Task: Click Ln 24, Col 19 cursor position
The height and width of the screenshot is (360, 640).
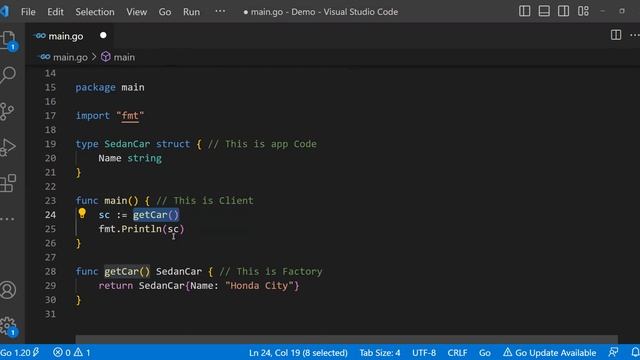Action: [x=298, y=353]
